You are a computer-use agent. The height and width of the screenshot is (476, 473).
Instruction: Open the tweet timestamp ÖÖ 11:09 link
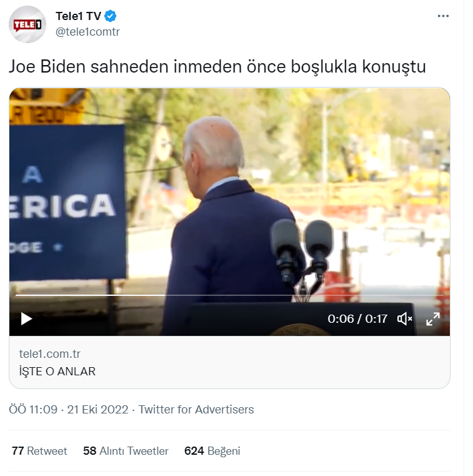[x=33, y=410]
